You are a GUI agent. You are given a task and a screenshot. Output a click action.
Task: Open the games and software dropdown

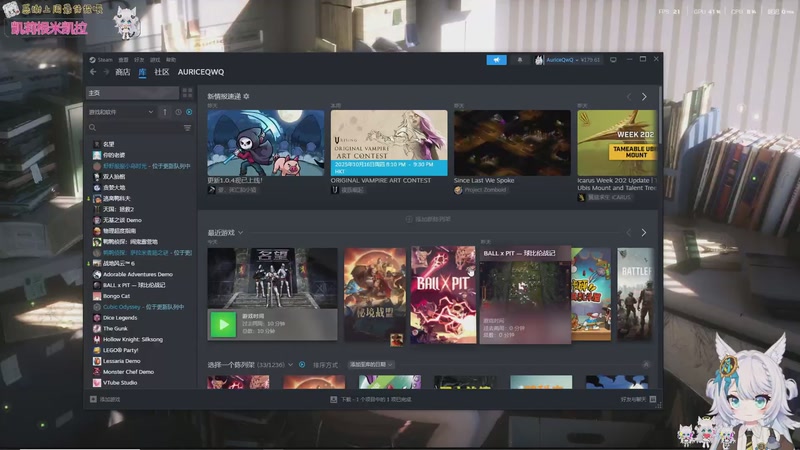(x=121, y=112)
